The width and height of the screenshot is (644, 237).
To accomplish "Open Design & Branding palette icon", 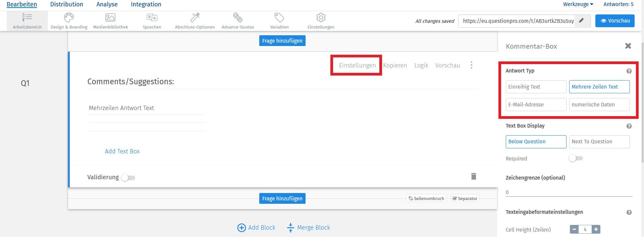I will [x=69, y=17].
